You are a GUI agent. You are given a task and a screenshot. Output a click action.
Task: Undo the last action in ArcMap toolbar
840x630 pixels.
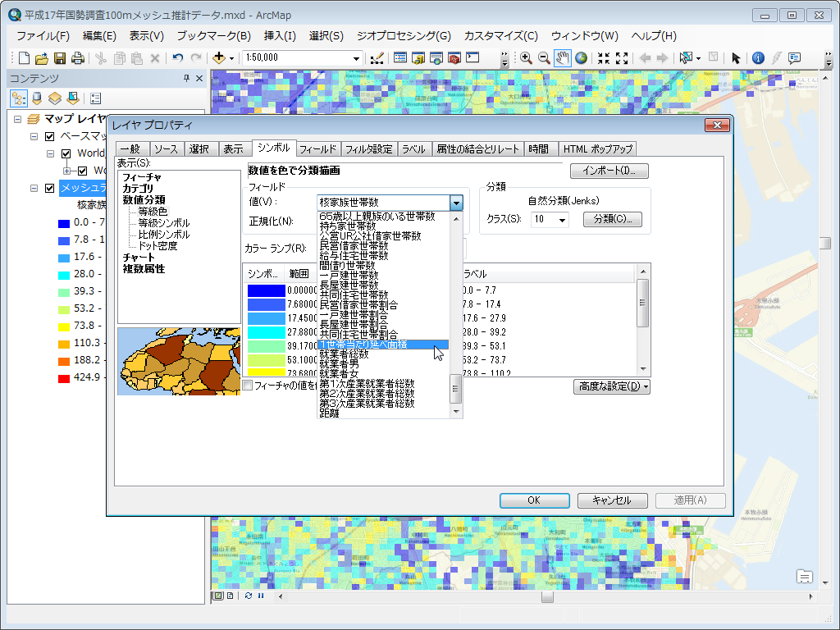(178, 58)
